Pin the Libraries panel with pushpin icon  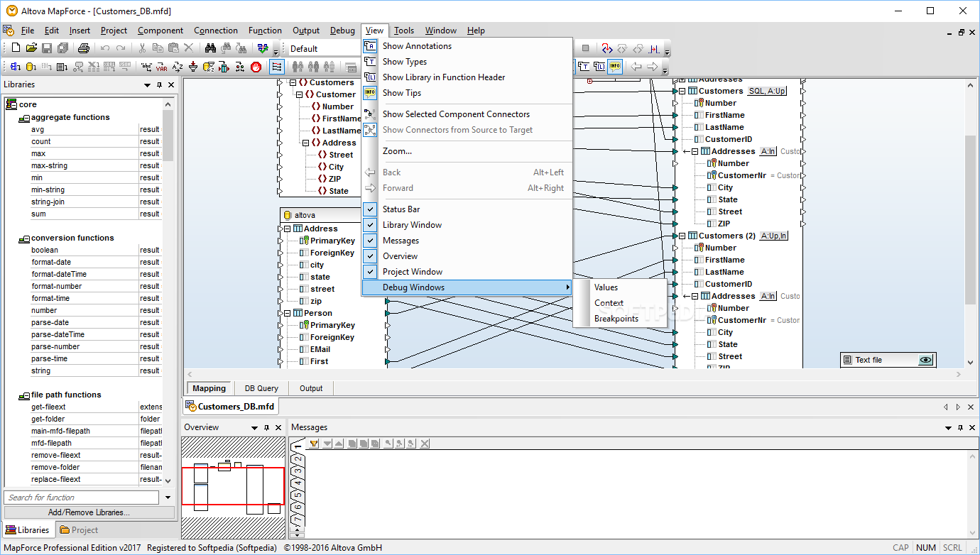pyautogui.click(x=160, y=84)
